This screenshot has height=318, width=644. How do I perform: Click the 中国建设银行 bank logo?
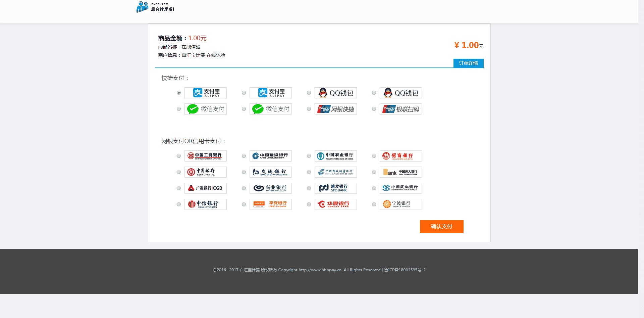pyautogui.click(x=271, y=156)
